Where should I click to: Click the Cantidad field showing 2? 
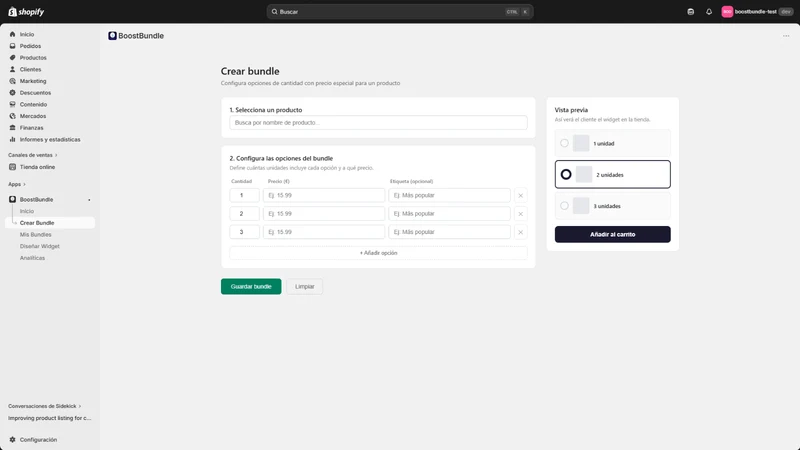[244, 214]
